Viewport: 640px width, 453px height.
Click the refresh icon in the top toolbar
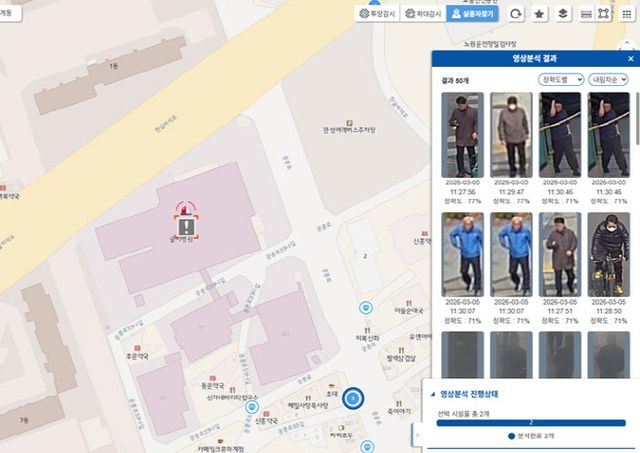pyautogui.click(x=516, y=14)
